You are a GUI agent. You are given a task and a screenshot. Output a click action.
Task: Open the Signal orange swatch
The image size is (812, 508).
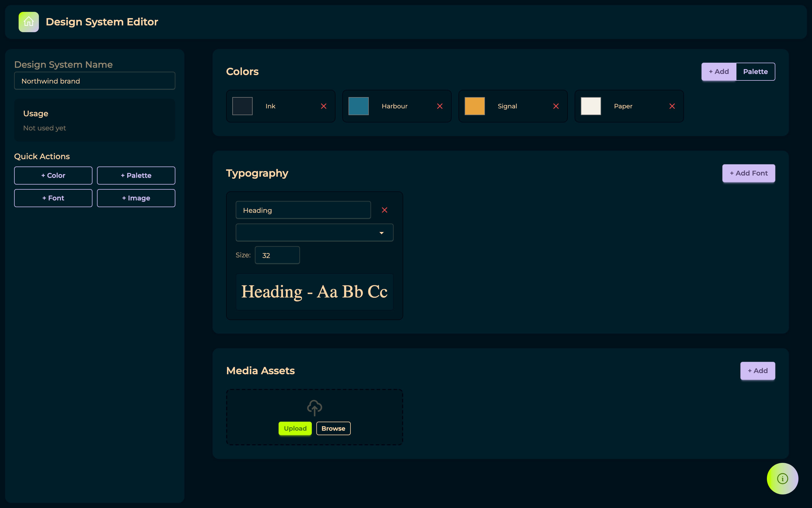coord(475,106)
